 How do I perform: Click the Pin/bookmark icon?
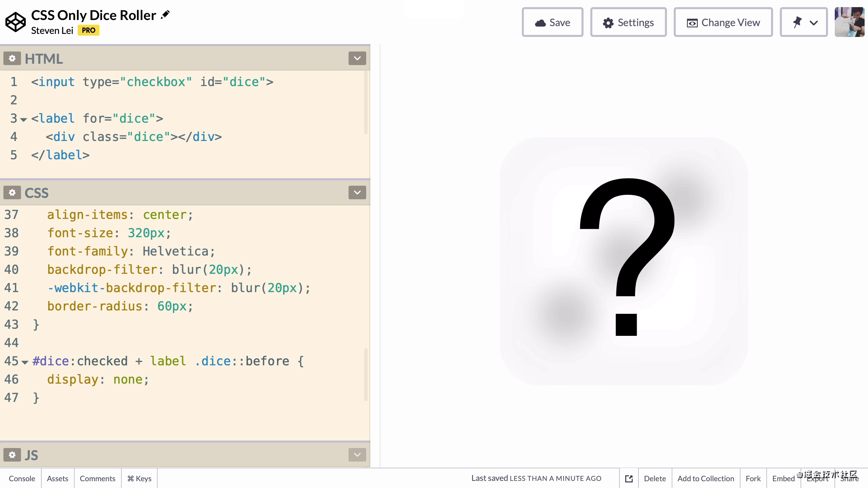[x=796, y=23]
